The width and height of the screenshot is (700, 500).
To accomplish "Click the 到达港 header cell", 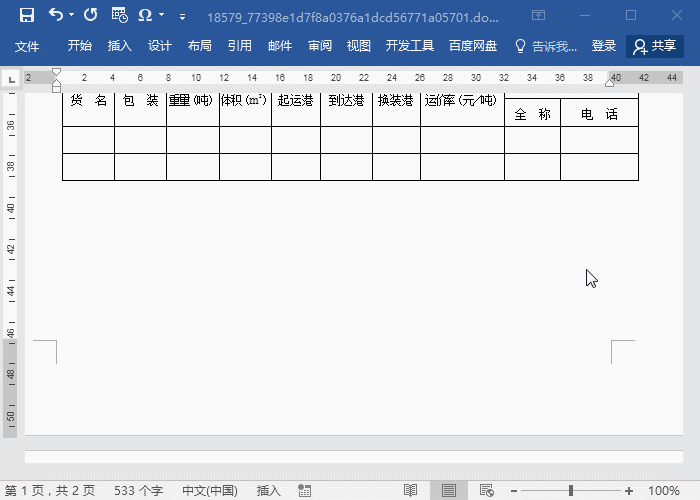I will [x=346, y=109].
